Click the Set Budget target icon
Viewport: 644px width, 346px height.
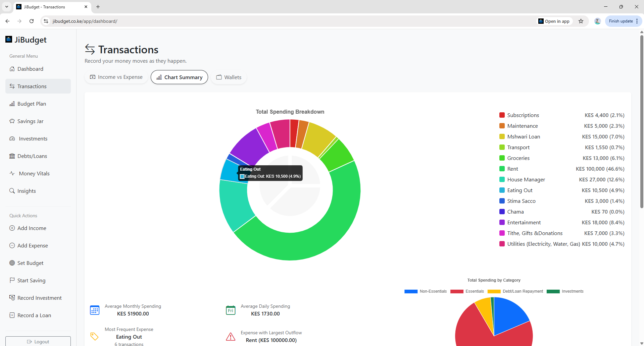[x=12, y=263]
